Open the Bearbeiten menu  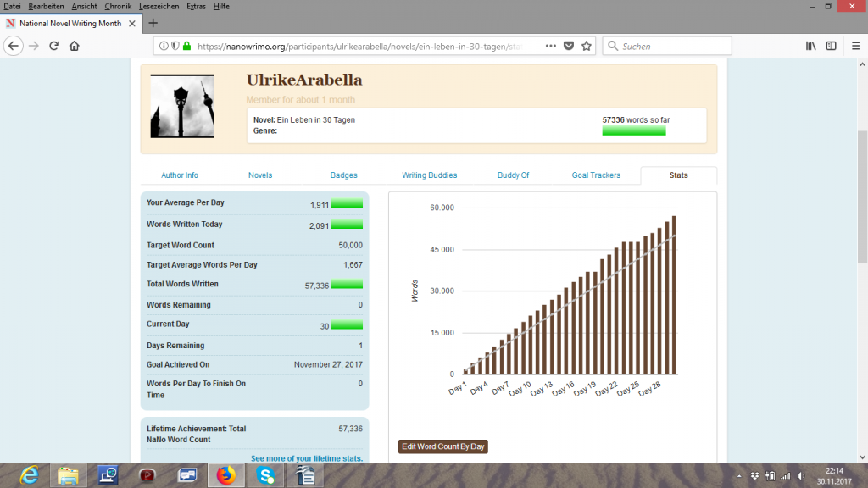46,6
